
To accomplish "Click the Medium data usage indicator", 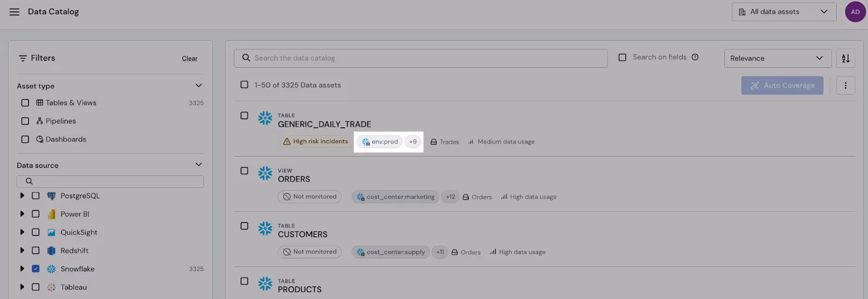I will click(501, 142).
